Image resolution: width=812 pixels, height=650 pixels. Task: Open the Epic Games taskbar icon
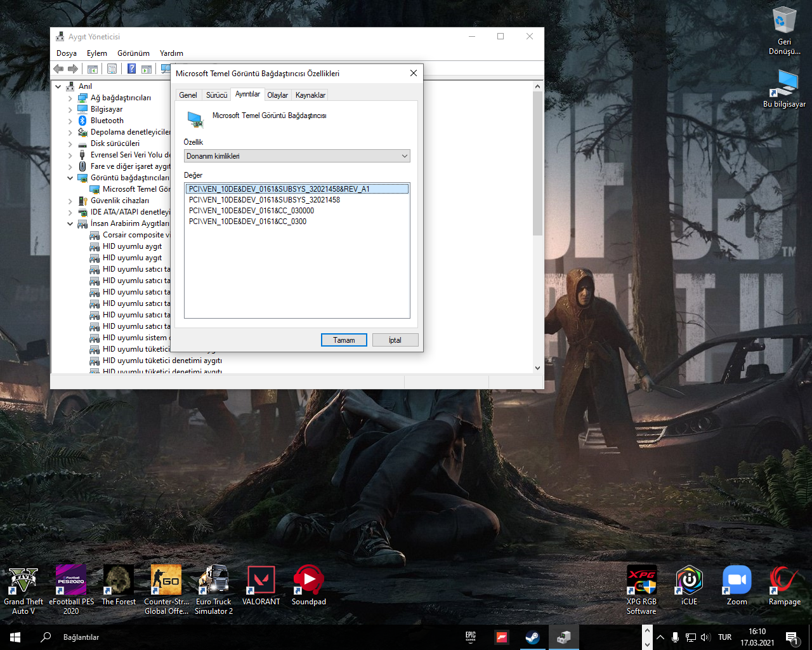(471, 637)
